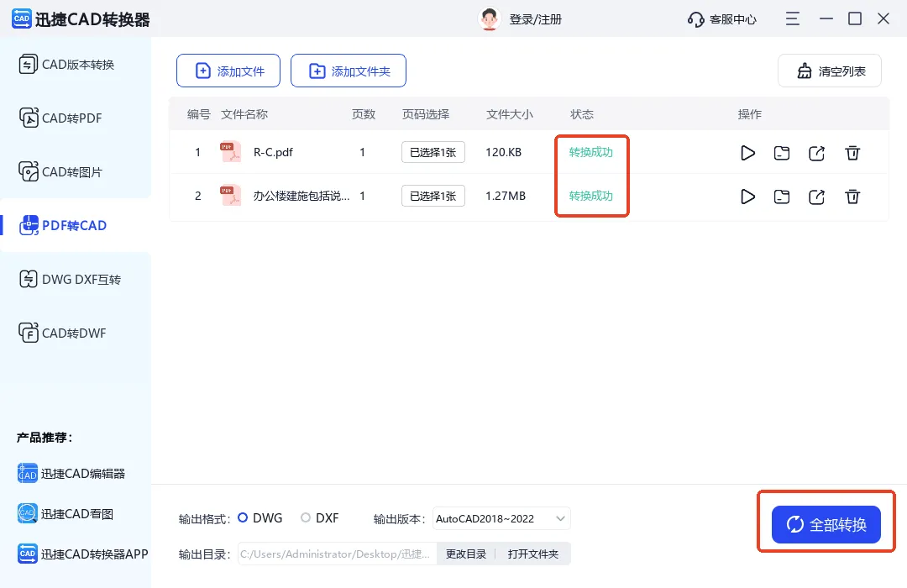Viewport: 907px width, 588px height.
Task: Select DWG output format radio button
Action: [x=243, y=518]
